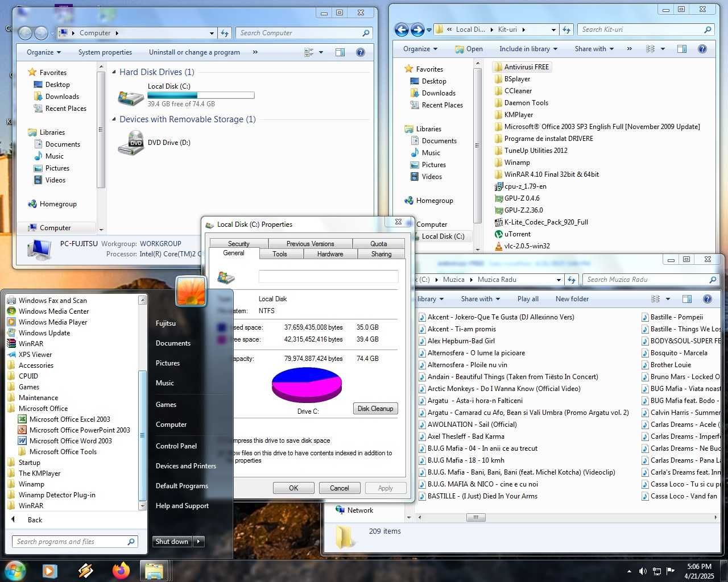Open Share with dropdown in Kit-uri

[x=594, y=49]
